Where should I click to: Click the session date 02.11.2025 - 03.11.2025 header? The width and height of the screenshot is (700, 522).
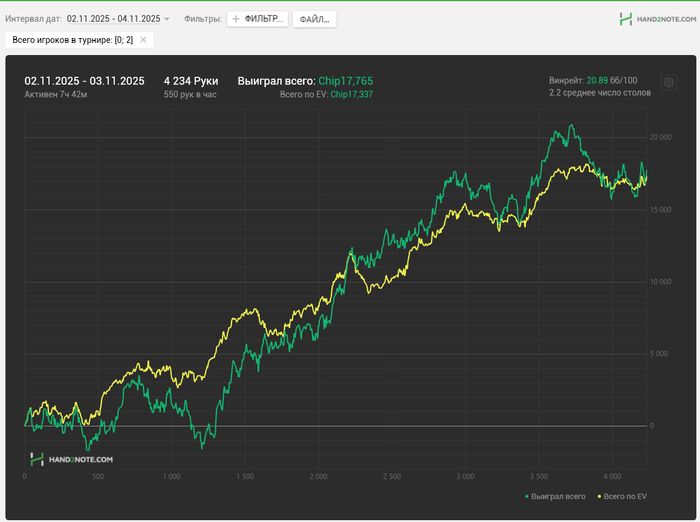tap(84, 81)
